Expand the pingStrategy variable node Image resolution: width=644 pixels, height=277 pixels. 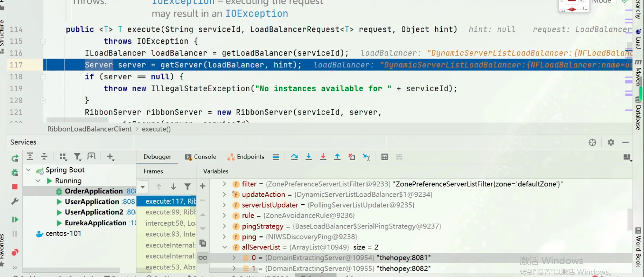[x=224, y=226]
